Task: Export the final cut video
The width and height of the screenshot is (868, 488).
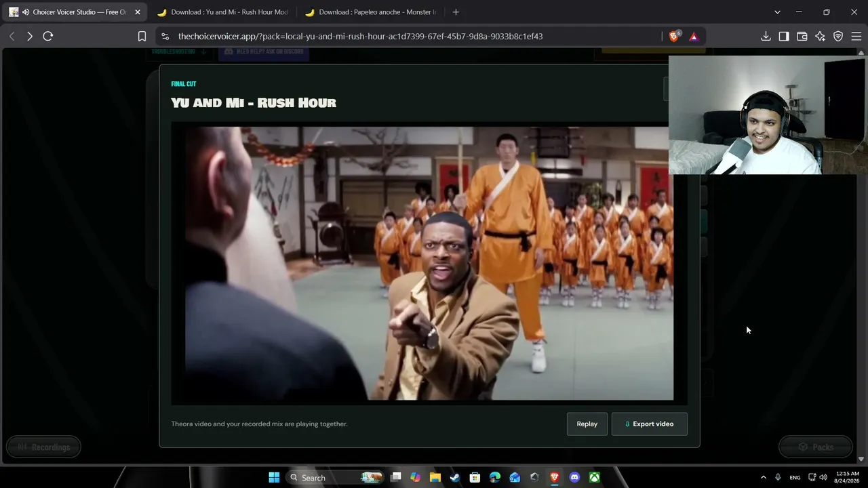Action: (x=649, y=424)
